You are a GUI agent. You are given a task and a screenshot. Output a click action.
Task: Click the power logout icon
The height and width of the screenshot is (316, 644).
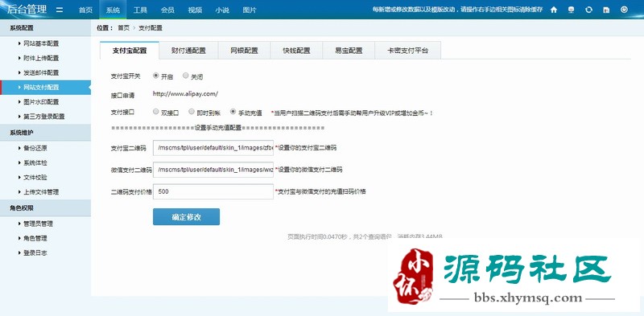624,10
